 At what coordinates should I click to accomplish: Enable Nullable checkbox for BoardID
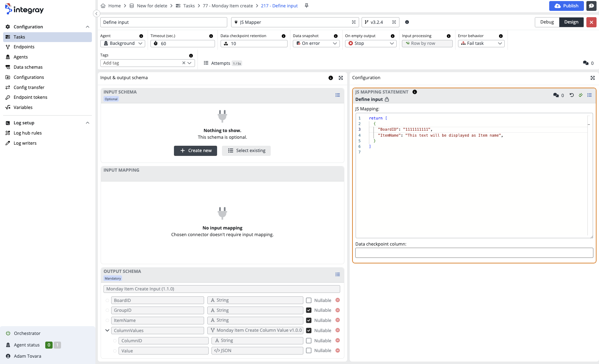point(309,300)
